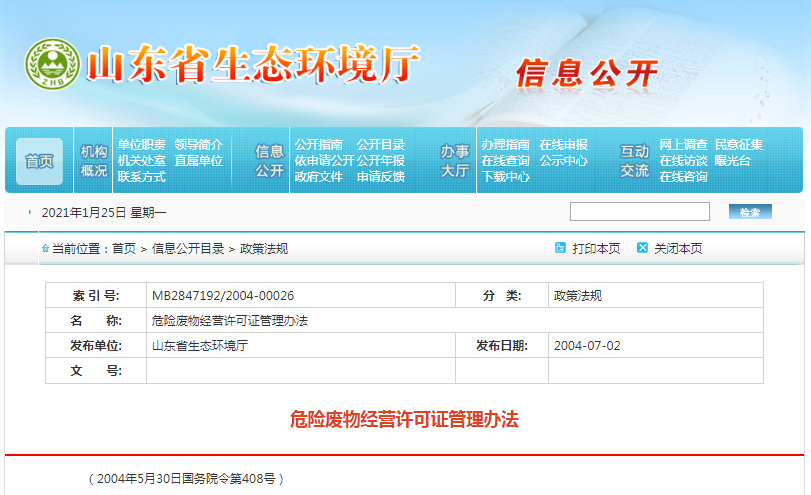Image resolution: width=811 pixels, height=495 pixels.
Task: Click the 索引号 label cell
Action: tap(96, 295)
